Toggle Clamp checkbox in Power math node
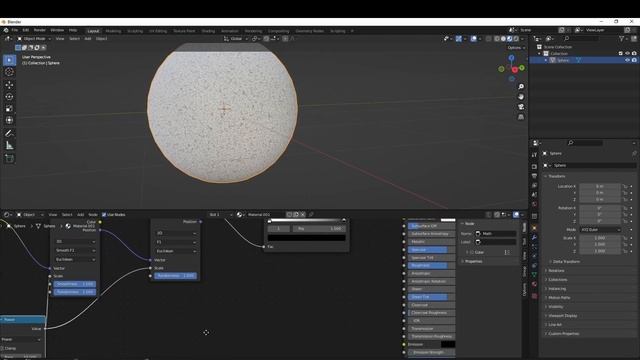The width and height of the screenshot is (640, 360). pos(2,349)
